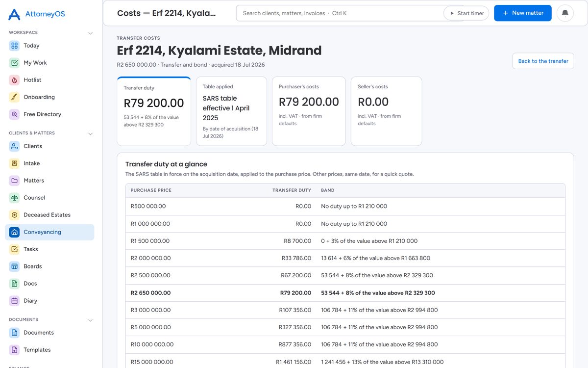The width and height of the screenshot is (588, 368).
Task: Click the Purchase Price column header
Action: (x=151, y=190)
